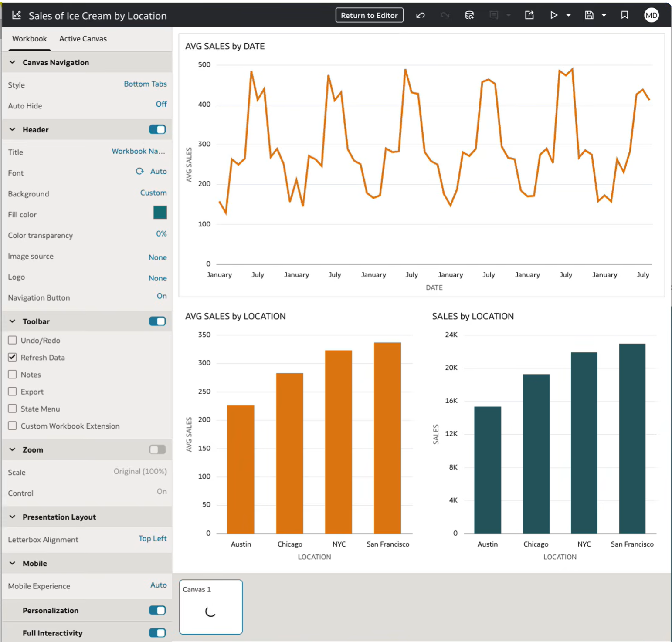Image resolution: width=672 pixels, height=642 pixels.
Task: Click the teal NYC bar
Action: [x=584, y=443]
